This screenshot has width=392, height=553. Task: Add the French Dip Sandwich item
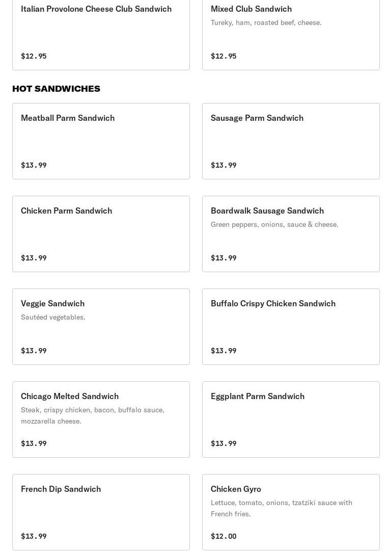point(61,489)
